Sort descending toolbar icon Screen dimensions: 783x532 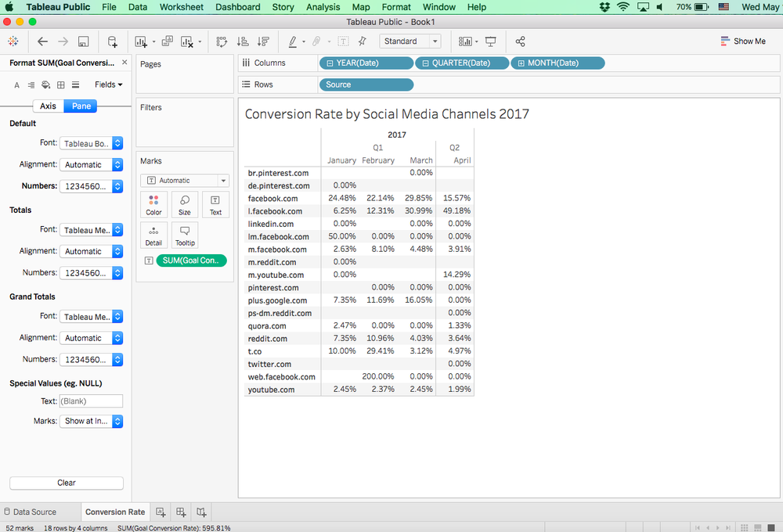point(263,41)
